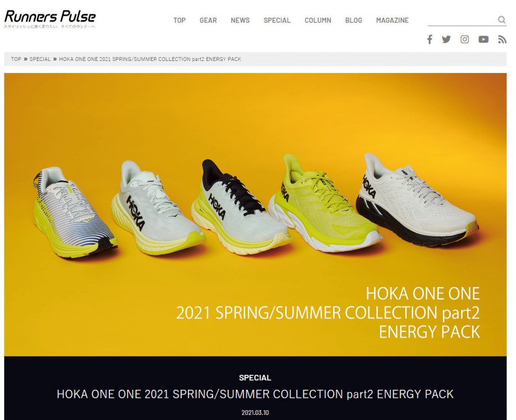This screenshot has width=516, height=420.
Task: Click SPECIAL in the breadcrumb trail
Action: pos(40,59)
